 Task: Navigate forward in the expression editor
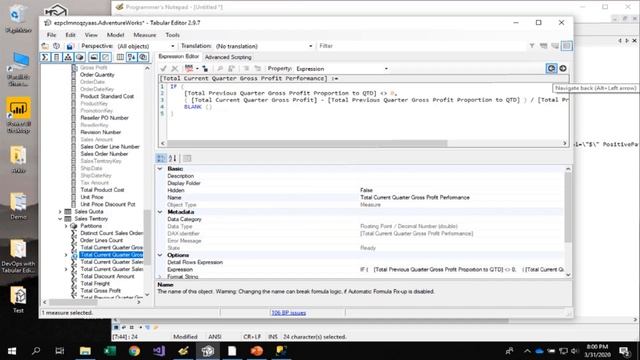point(563,69)
